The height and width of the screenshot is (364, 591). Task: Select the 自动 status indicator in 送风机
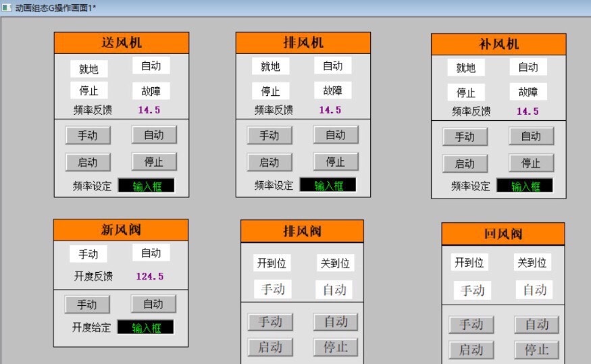(x=151, y=66)
